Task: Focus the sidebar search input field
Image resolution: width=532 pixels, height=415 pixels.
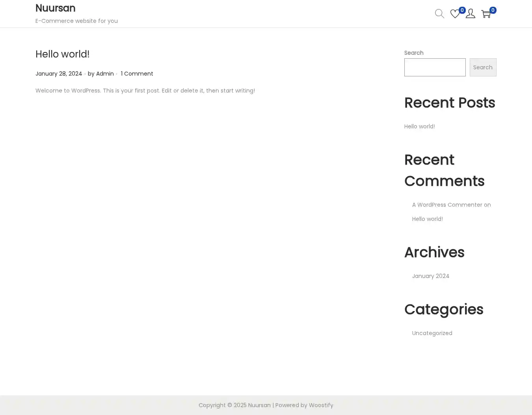Action: [x=435, y=67]
